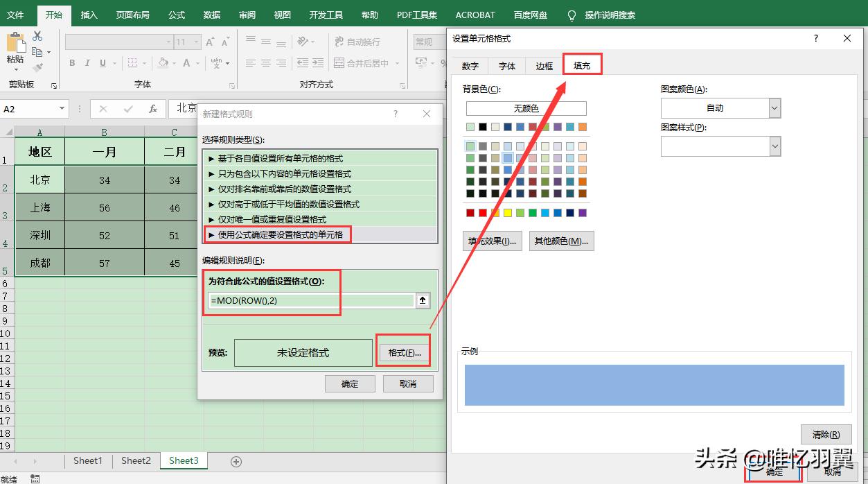
Task: Click the Font Color (A) icon
Action: (186, 63)
